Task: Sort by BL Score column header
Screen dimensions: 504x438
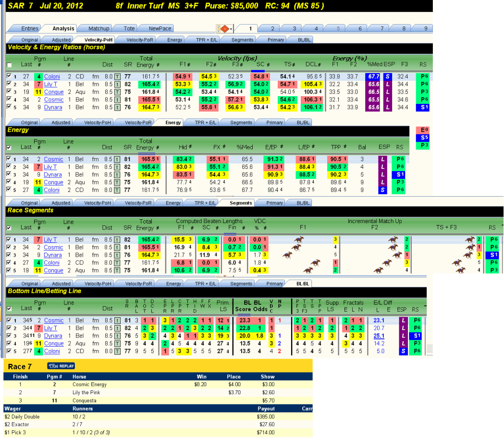Action: [x=243, y=306]
